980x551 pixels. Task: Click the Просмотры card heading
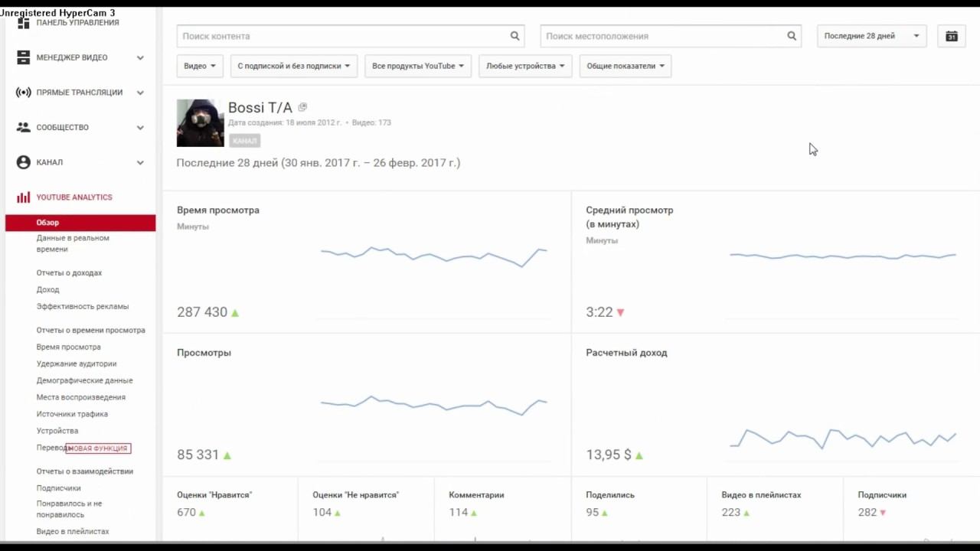coord(204,353)
